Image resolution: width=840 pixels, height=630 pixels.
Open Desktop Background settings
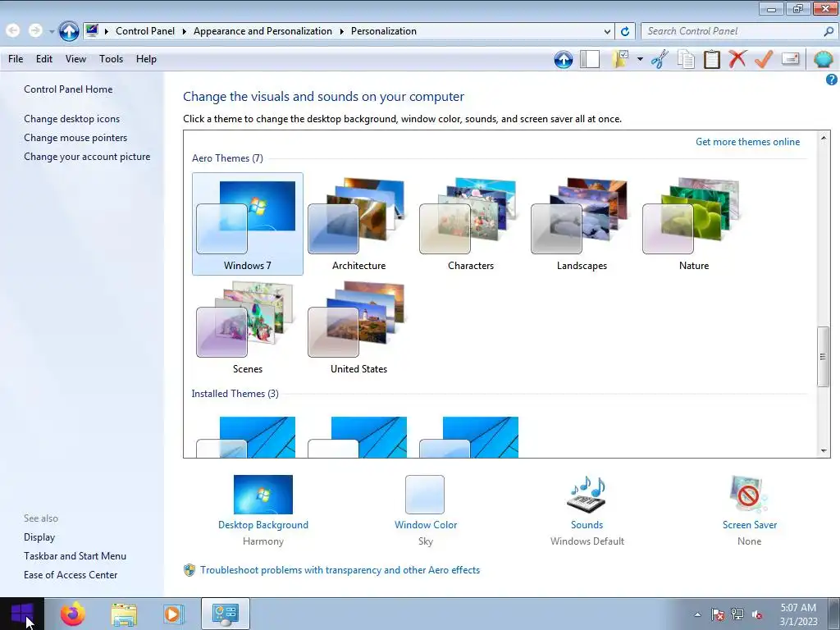coord(263,495)
